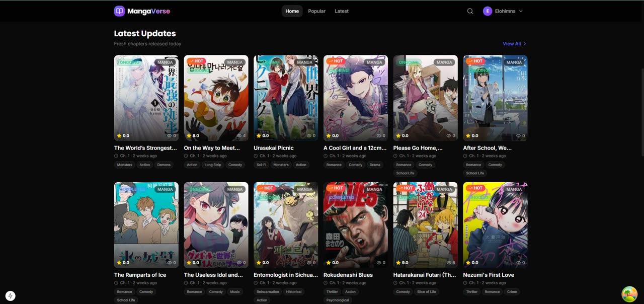Select the Long Strip genre tag

pos(213,165)
